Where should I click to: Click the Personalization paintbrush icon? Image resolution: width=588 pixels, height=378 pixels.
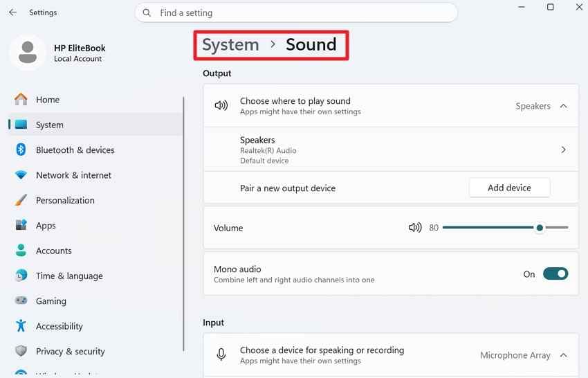21,200
